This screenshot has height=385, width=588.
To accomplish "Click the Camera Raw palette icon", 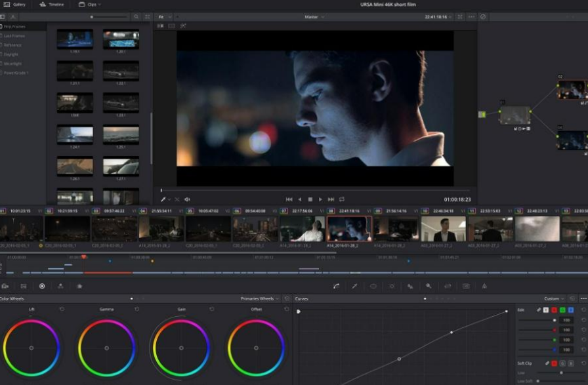I will (5, 286).
